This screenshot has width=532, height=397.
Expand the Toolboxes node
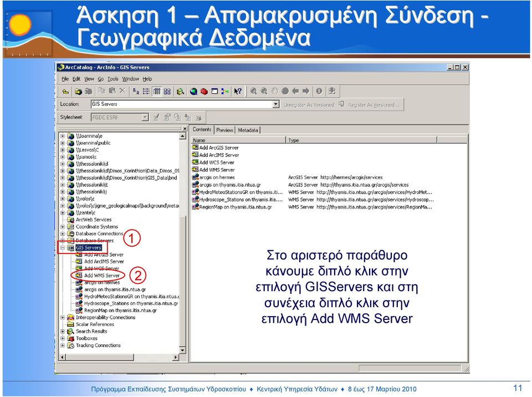point(63,338)
